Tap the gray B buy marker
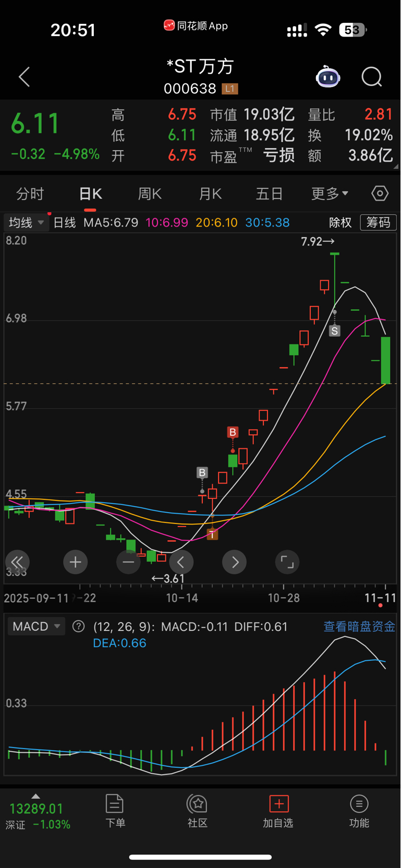Viewport: 401px width, 868px height. coord(202,473)
